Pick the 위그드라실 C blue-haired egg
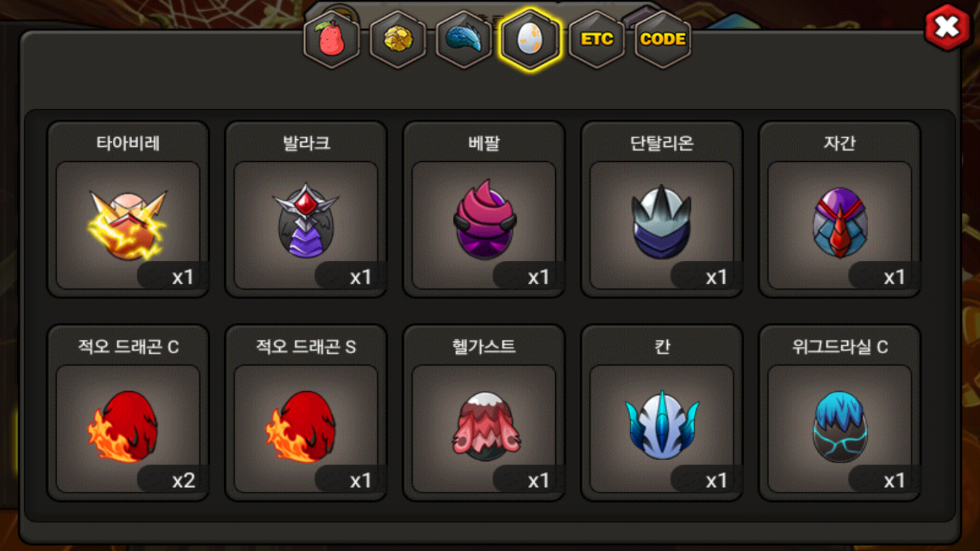Viewport: 980px width, 551px height. click(840, 429)
